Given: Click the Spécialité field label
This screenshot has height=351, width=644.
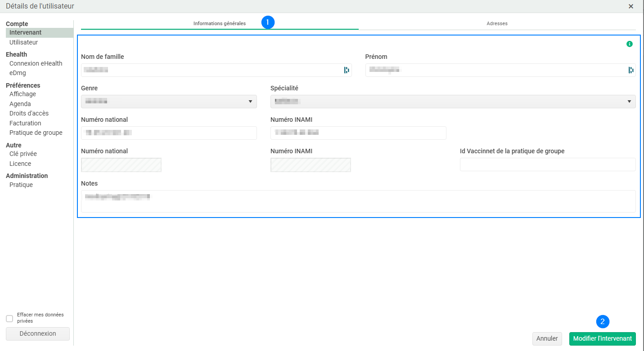Looking at the screenshot, I should [x=284, y=89].
